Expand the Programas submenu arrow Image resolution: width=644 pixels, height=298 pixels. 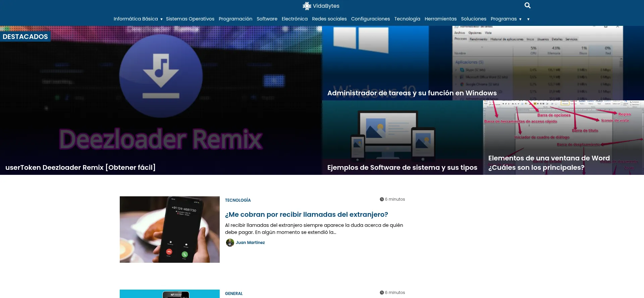click(x=520, y=19)
